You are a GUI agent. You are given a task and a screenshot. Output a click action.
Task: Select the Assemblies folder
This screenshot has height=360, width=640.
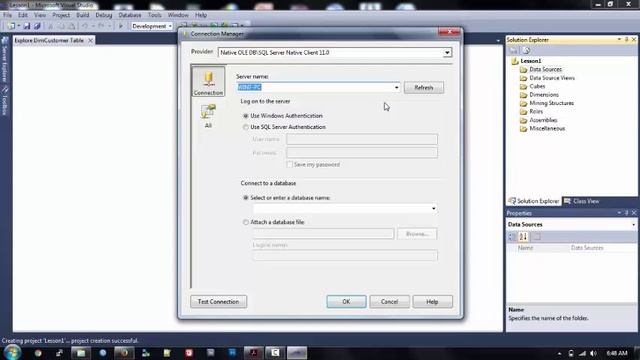[x=543, y=120]
